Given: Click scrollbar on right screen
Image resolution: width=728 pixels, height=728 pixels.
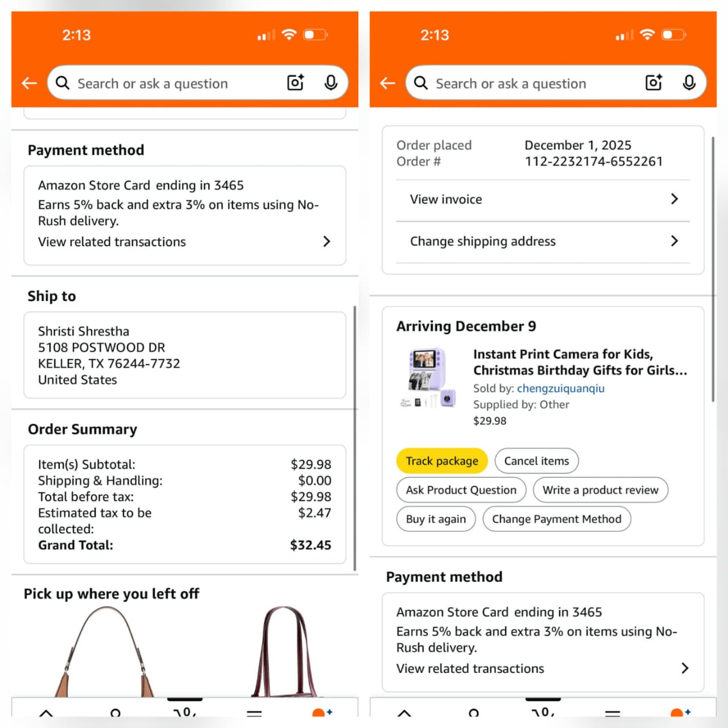Looking at the screenshot, I should click(713, 269).
